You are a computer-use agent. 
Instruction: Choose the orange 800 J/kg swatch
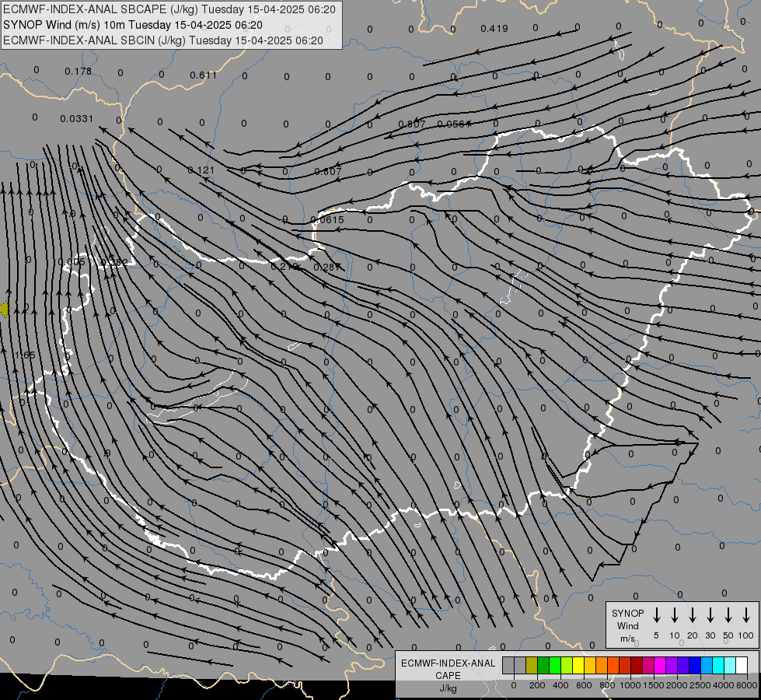pos(602,665)
